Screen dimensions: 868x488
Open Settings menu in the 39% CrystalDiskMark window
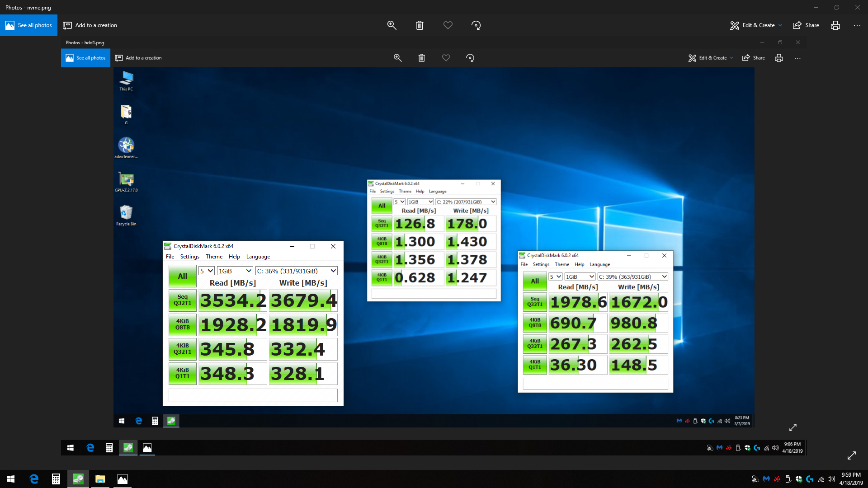pyautogui.click(x=541, y=265)
